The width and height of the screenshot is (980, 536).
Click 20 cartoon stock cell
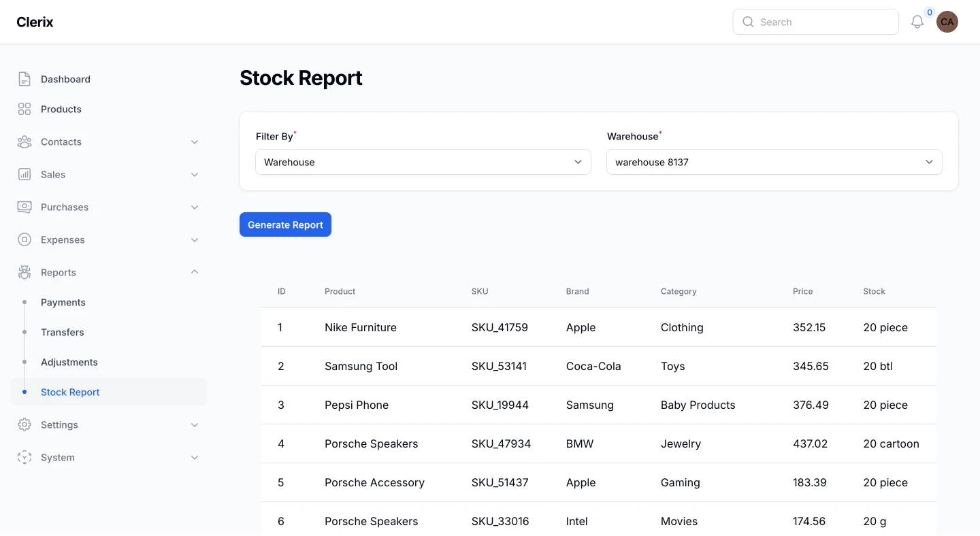[x=892, y=443]
